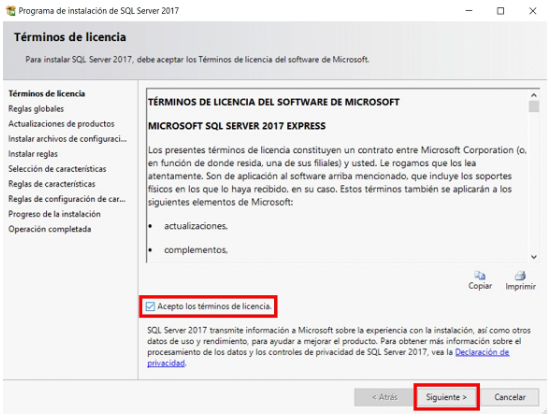Image resolution: width=551 pixels, height=418 pixels.
Task: Select Términos de licencia step in sidebar
Action: click(47, 93)
